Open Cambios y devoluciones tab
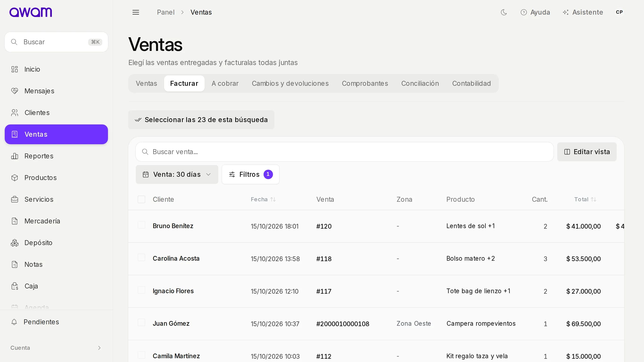This screenshot has width=644, height=362. (x=290, y=83)
